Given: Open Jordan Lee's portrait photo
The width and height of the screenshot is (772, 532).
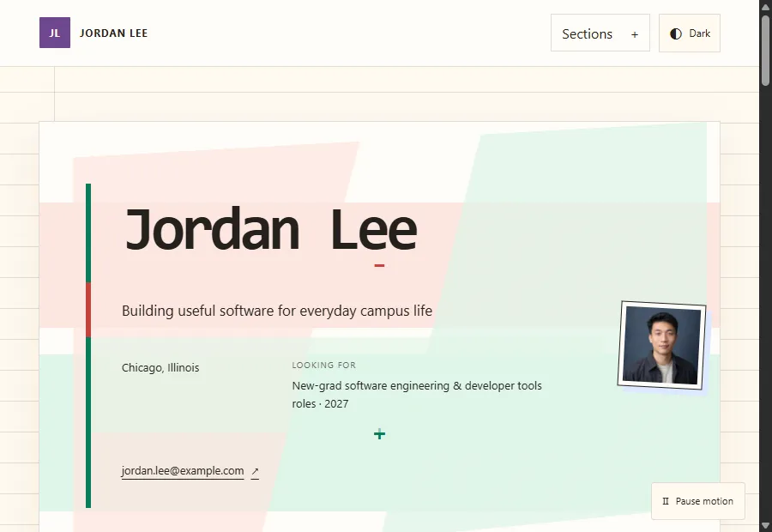Looking at the screenshot, I should click(x=661, y=345).
